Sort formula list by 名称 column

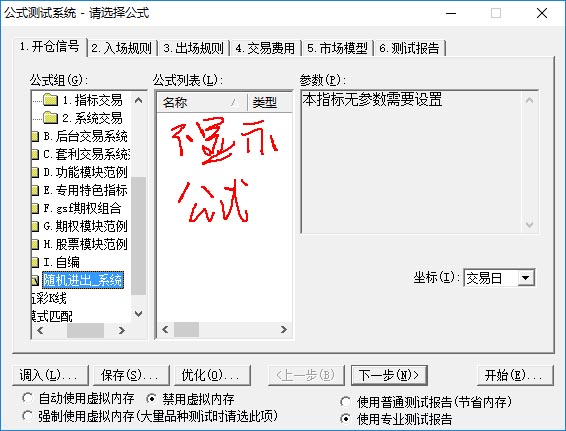pyautogui.click(x=202, y=103)
